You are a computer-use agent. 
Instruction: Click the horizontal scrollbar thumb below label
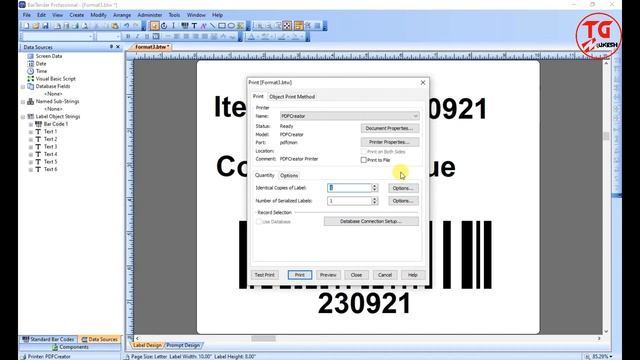(263, 338)
